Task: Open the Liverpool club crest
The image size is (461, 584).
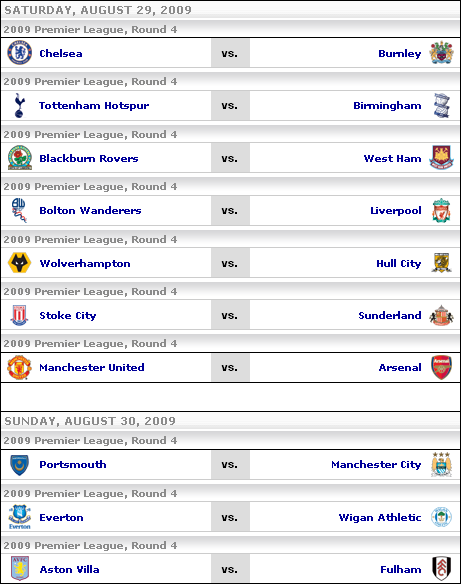Action: 441,210
